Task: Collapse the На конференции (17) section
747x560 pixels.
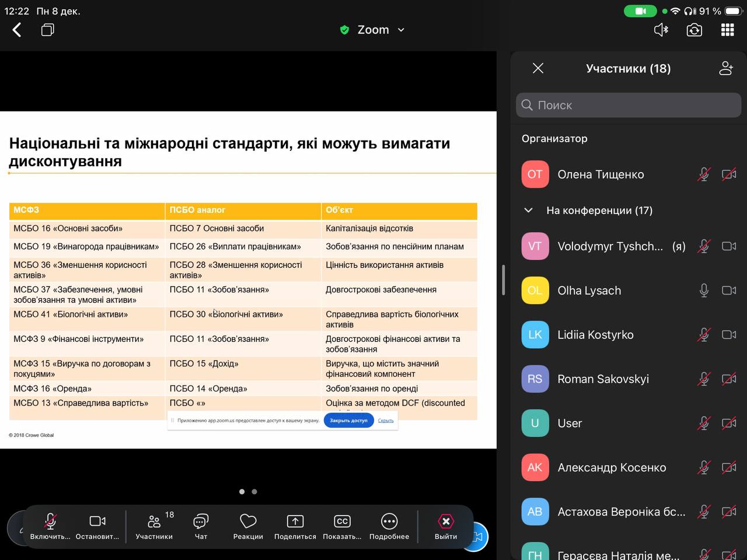Action: (529, 211)
